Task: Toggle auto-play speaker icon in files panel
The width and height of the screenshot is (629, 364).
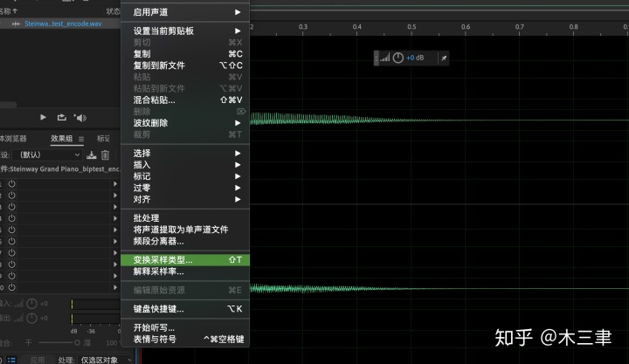Action: [80, 118]
